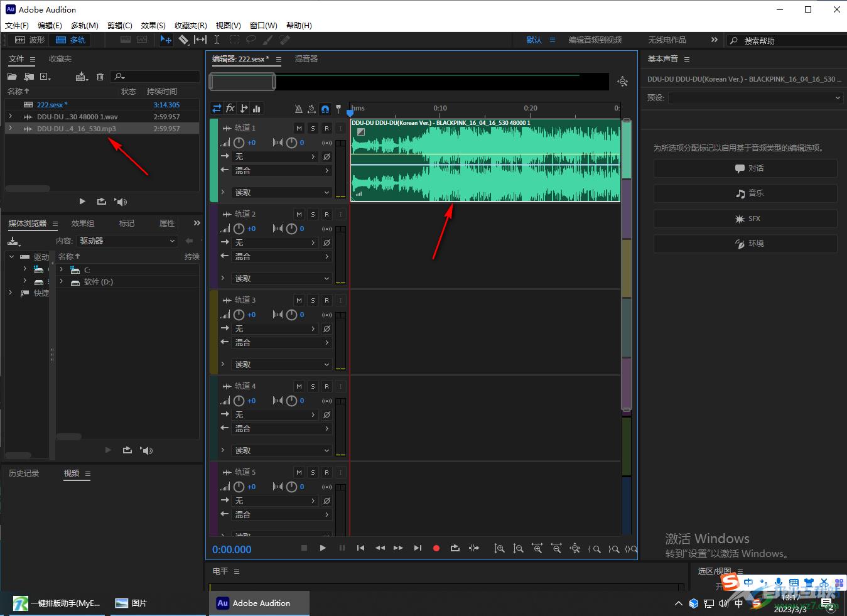Expand DDU-DU ...30 48000 1.wav file row

pyautogui.click(x=11, y=116)
